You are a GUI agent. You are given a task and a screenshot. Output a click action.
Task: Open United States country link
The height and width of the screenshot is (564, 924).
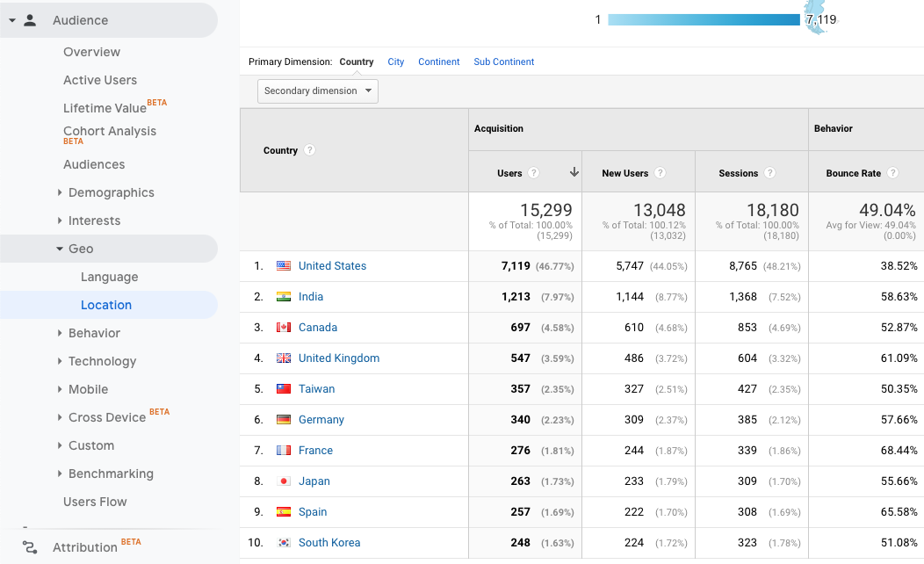(332, 266)
